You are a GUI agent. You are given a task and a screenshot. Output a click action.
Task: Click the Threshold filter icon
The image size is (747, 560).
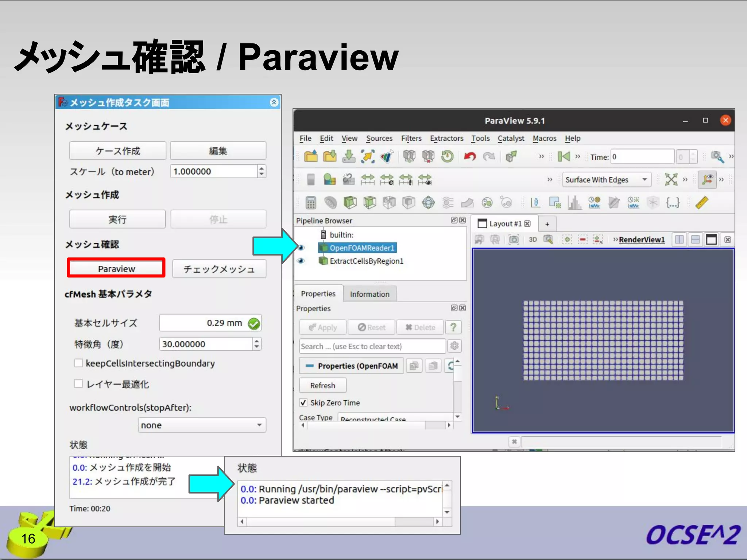(x=389, y=202)
